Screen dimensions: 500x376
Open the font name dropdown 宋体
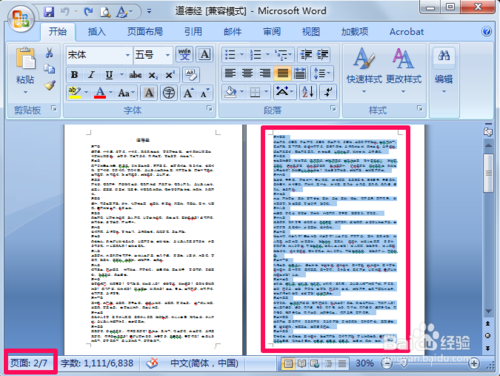(x=99, y=55)
